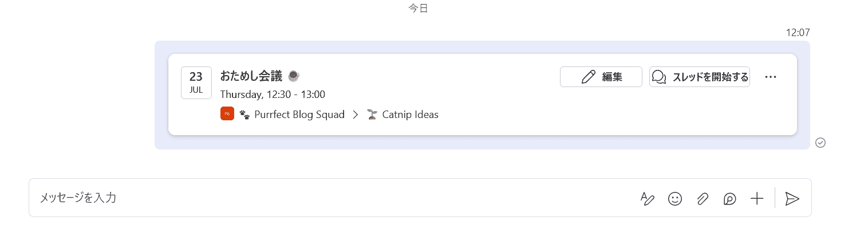The image size is (868, 232).
Task: Click the pencil icon on 編集
Action: tap(588, 77)
